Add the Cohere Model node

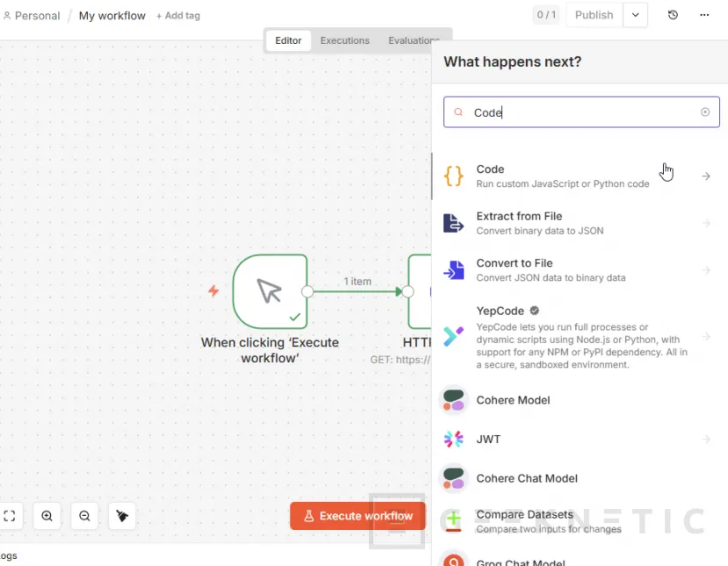pos(513,400)
